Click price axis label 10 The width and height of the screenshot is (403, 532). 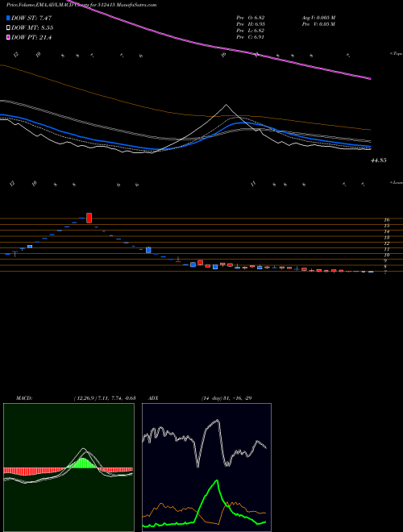click(x=386, y=256)
